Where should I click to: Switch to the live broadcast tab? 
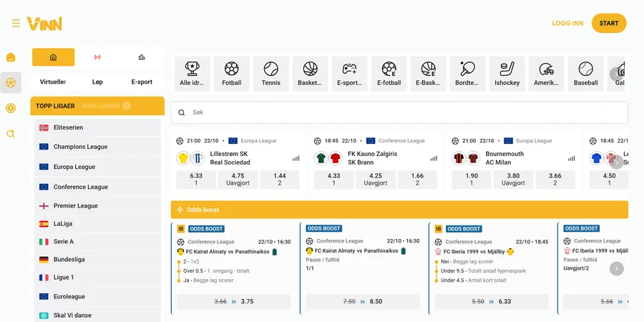pyautogui.click(x=97, y=57)
